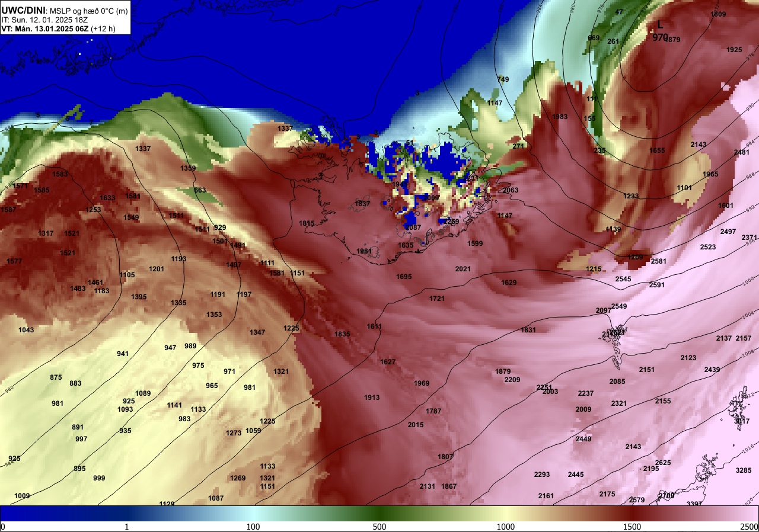The width and height of the screenshot is (759, 532).
Task: Click the value 2371
Action: tap(750, 238)
